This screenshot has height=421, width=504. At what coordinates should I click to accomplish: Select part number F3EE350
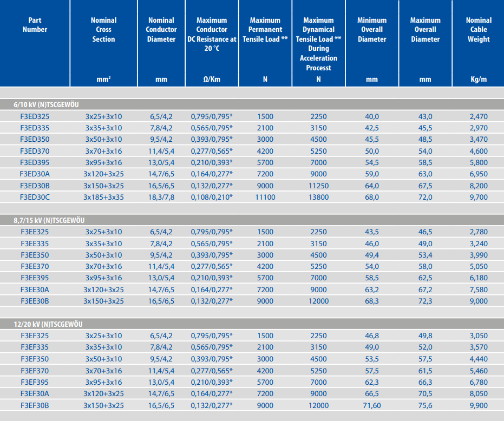click(35, 255)
